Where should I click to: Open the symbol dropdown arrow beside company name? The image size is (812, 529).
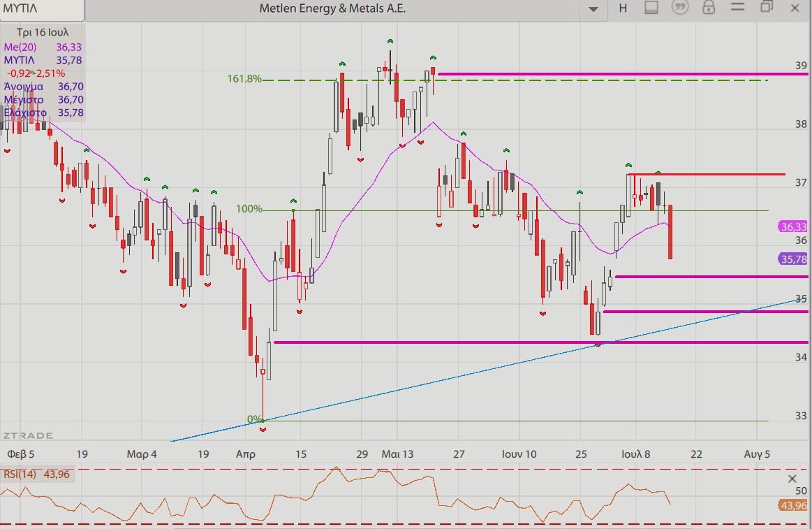click(x=593, y=9)
